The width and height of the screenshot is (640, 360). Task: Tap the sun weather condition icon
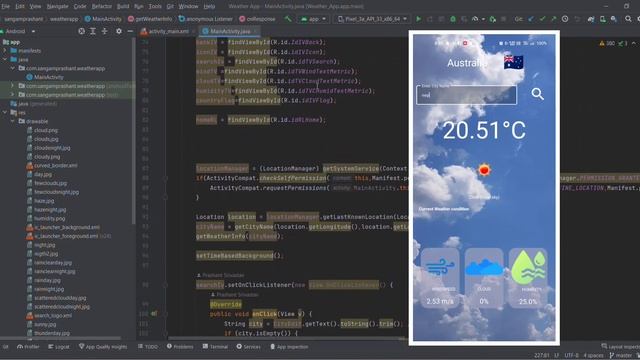point(484,169)
